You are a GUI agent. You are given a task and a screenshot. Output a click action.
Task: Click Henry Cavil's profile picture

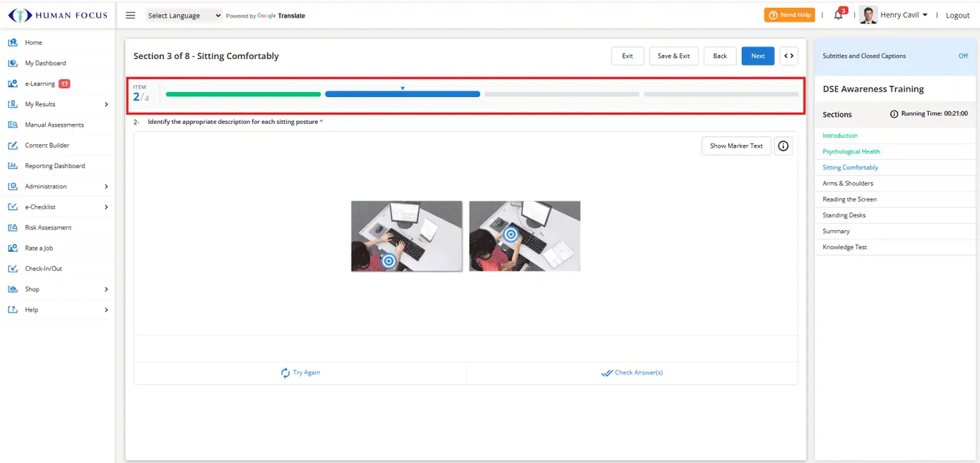coord(868,15)
